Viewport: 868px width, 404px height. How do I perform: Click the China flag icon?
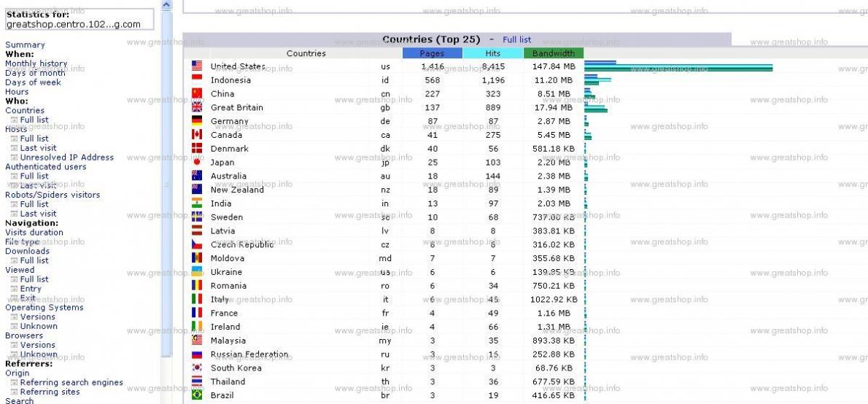(196, 93)
